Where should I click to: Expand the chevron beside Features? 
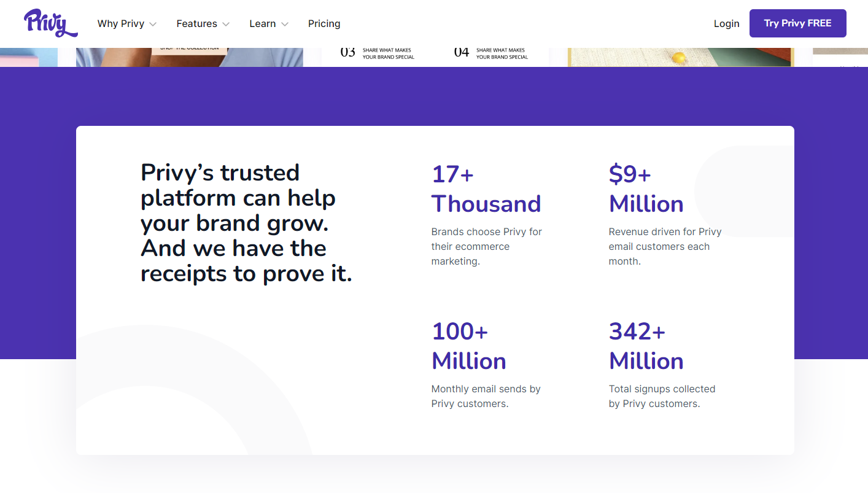[x=226, y=25]
